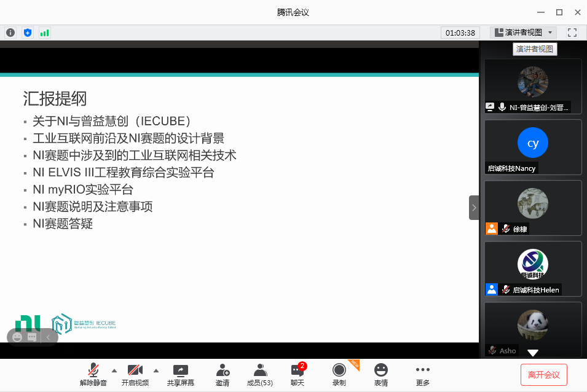Click the slide heading 汇报提纲
Viewport: 587px width, 392px height.
[x=55, y=99]
